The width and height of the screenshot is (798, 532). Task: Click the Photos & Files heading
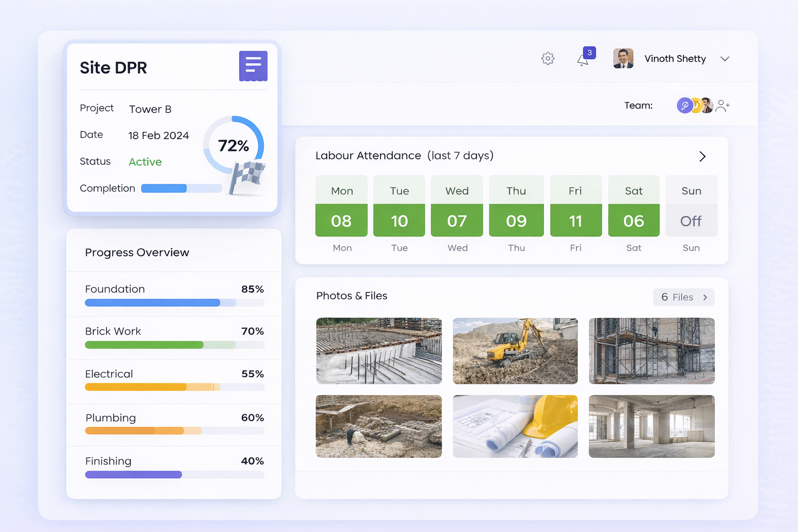[x=352, y=296]
